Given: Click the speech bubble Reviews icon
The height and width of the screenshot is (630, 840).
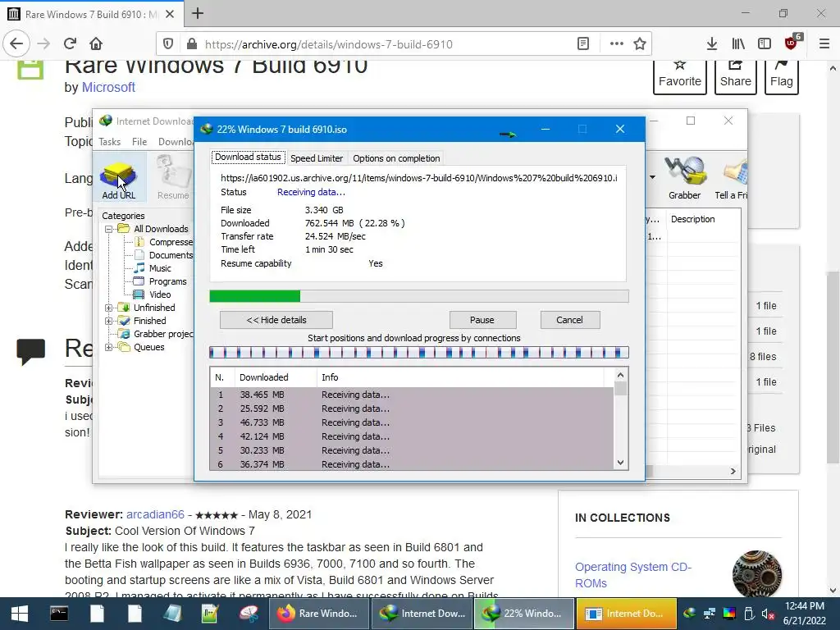Looking at the screenshot, I should point(30,352).
